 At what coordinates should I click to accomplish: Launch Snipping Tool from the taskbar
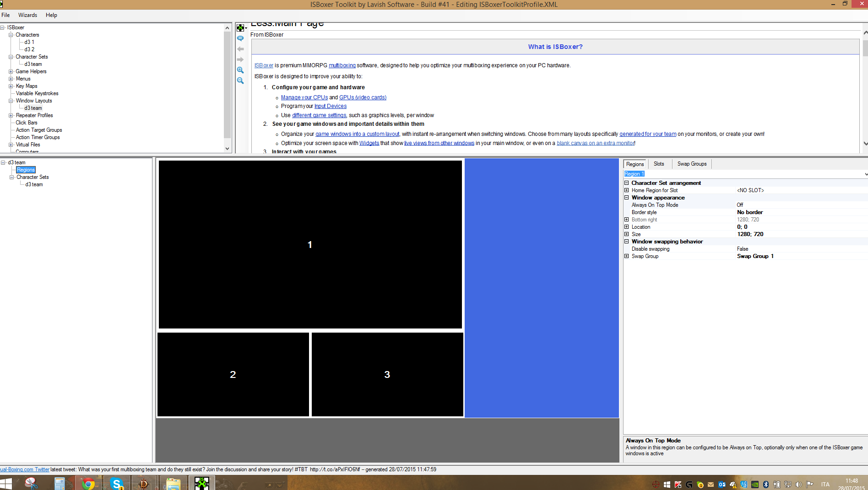[31, 483]
